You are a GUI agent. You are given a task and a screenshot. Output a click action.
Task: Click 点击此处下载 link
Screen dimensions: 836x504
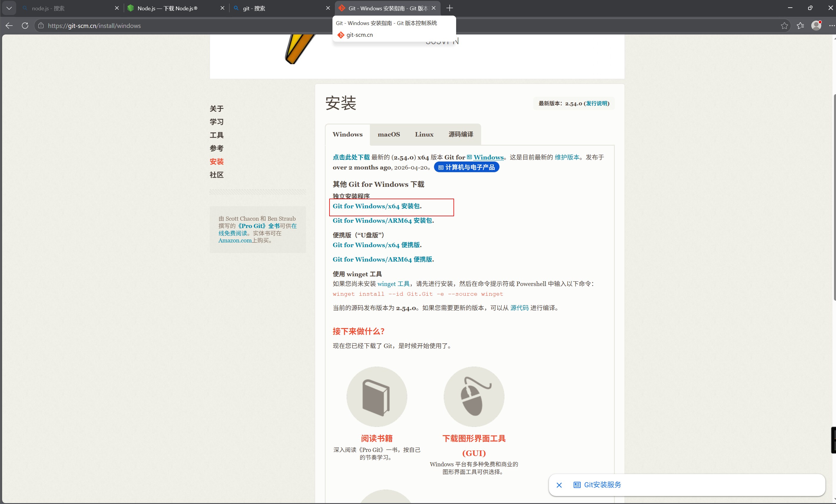click(351, 157)
